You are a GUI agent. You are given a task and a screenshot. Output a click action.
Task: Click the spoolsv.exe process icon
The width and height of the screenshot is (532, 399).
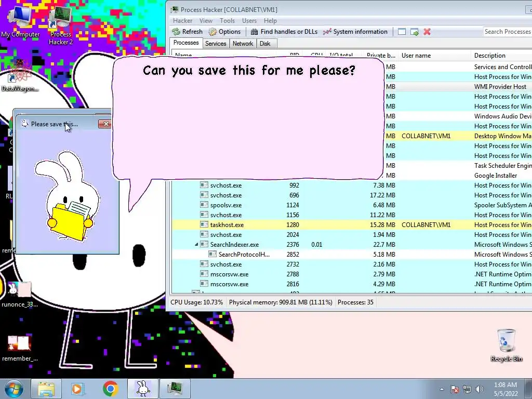click(x=204, y=205)
